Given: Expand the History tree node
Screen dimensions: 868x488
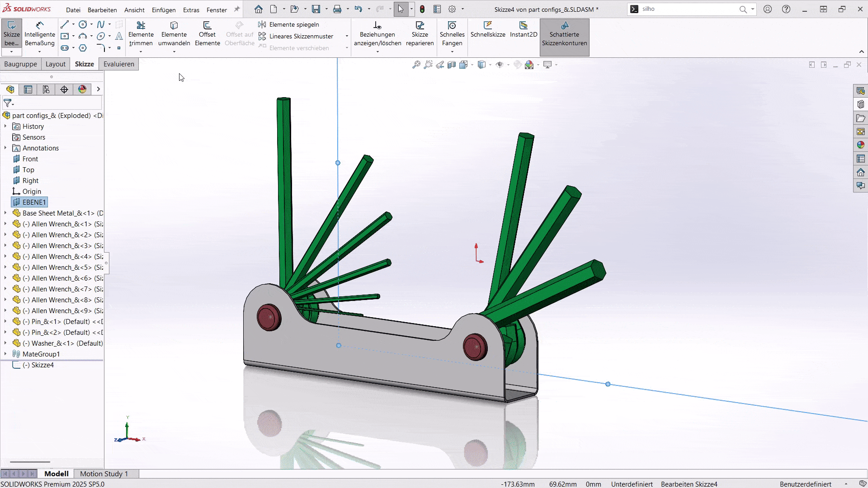Looking at the screenshot, I should tap(5, 127).
